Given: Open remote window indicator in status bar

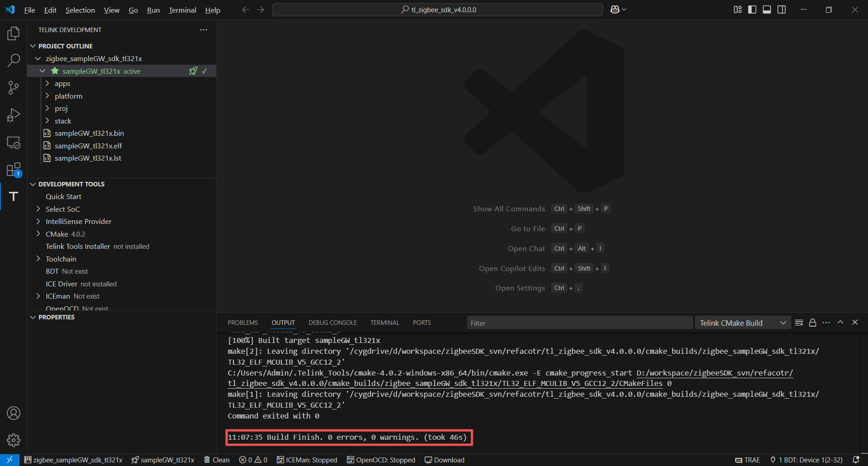Looking at the screenshot, I should click(9, 460).
